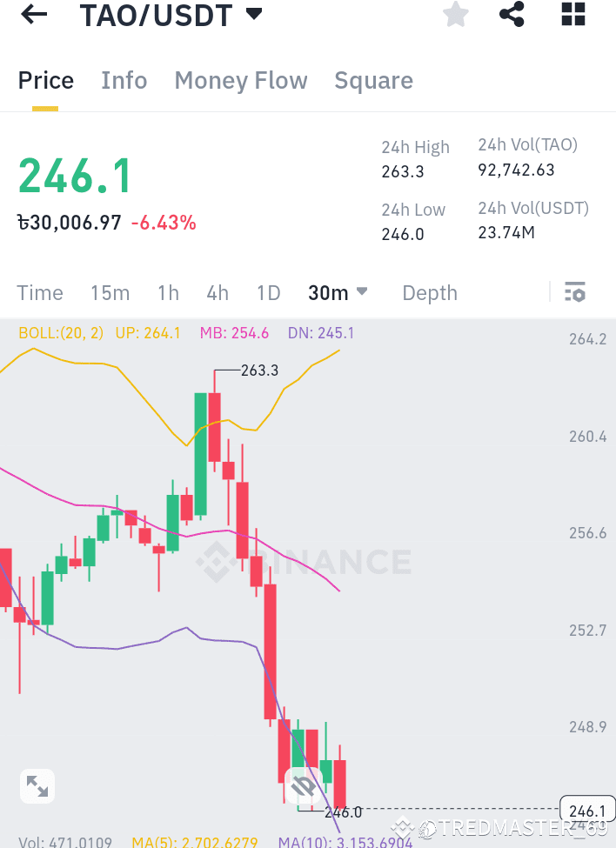Screen dimensions: 616x848
Task: Open the TAO/USDT pair selector dropdown
Action: (x=252, y=13)
